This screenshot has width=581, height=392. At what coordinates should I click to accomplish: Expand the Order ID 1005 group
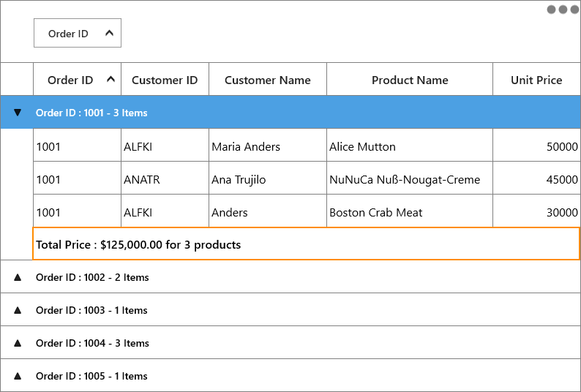[18, 376]
